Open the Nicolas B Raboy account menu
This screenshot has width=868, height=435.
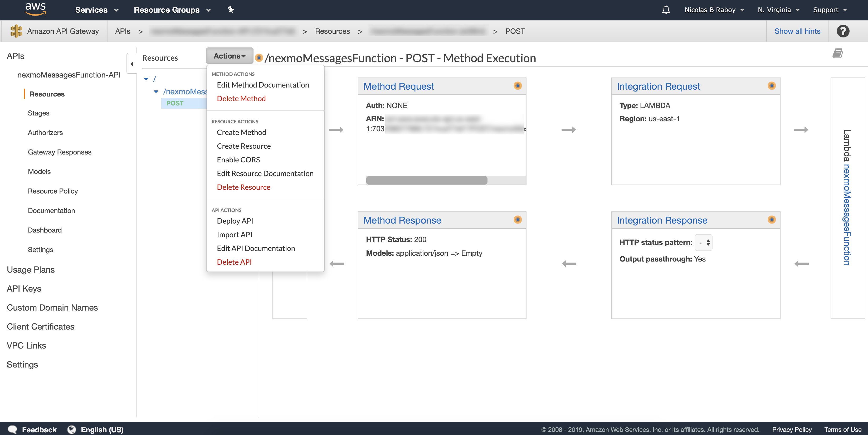pos(714,10)
